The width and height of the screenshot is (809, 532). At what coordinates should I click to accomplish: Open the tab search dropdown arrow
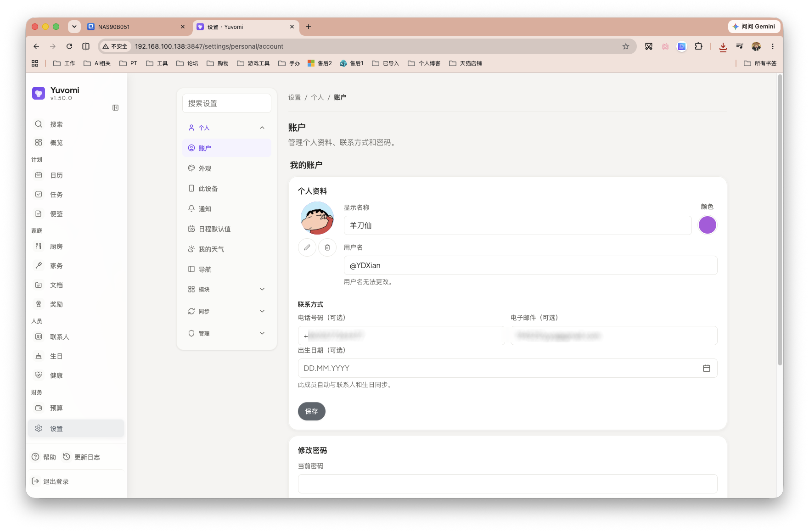click(x=74, y=27)
